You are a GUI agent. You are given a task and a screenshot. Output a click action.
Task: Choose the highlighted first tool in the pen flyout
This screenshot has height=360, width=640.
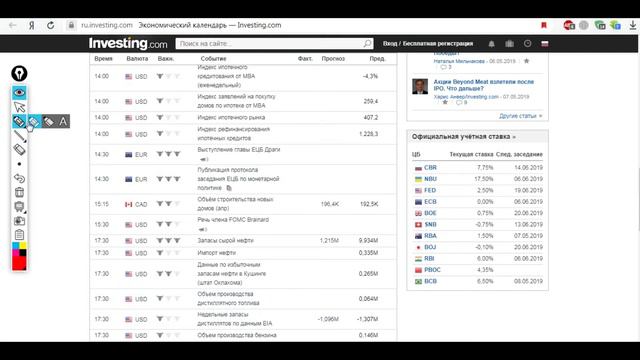tap(34, 121)
